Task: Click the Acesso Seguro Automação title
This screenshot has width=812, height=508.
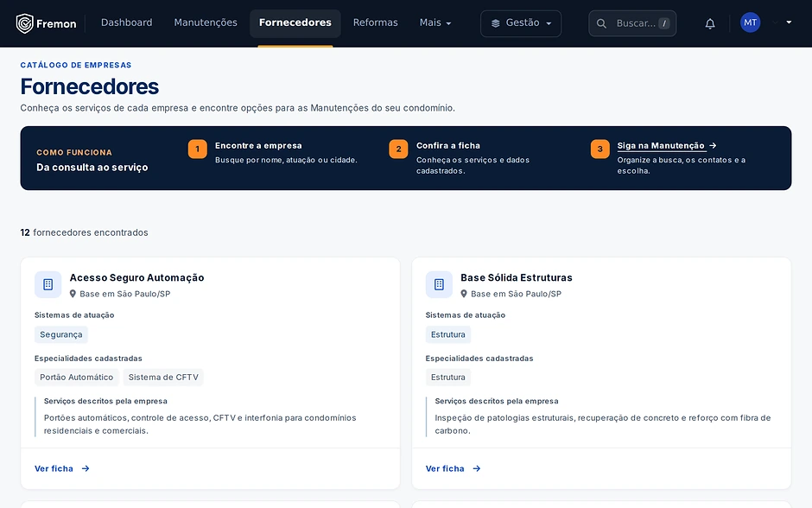Action: [x=136, y=277]
